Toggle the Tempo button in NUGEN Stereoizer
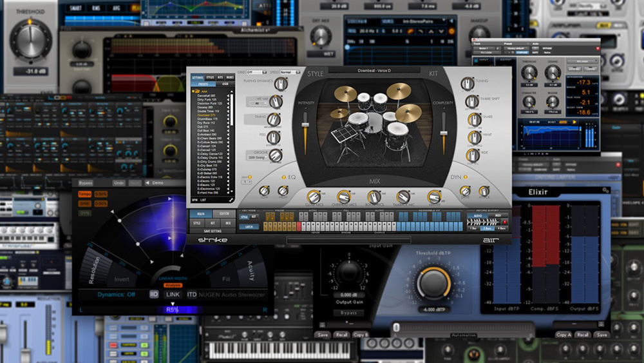Image resolution: width=644 pixels, height=363 pixels. [x=84, y=193]
